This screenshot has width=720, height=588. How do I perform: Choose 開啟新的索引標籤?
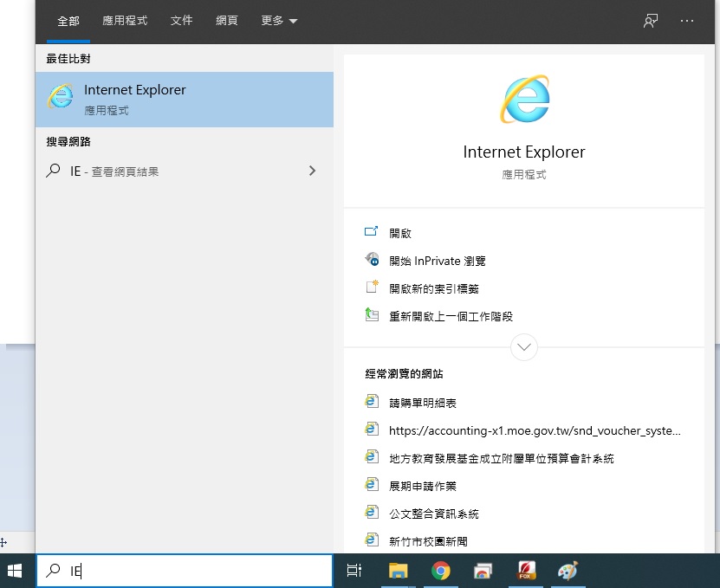click(x=434, y=288)
